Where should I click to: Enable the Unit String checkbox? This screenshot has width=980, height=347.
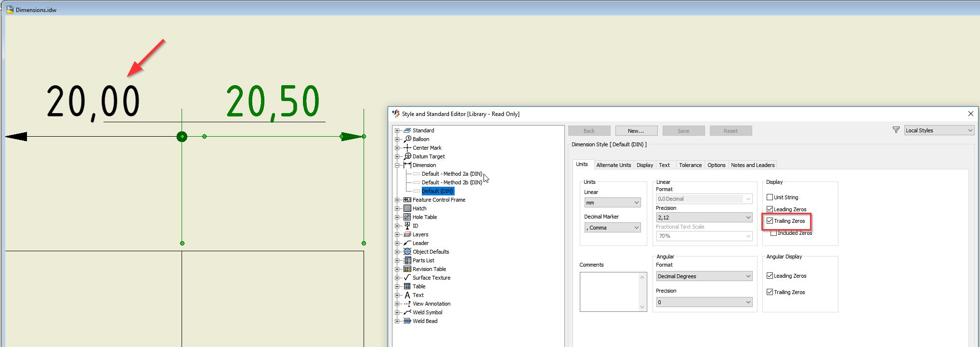(x=770, y=197)
